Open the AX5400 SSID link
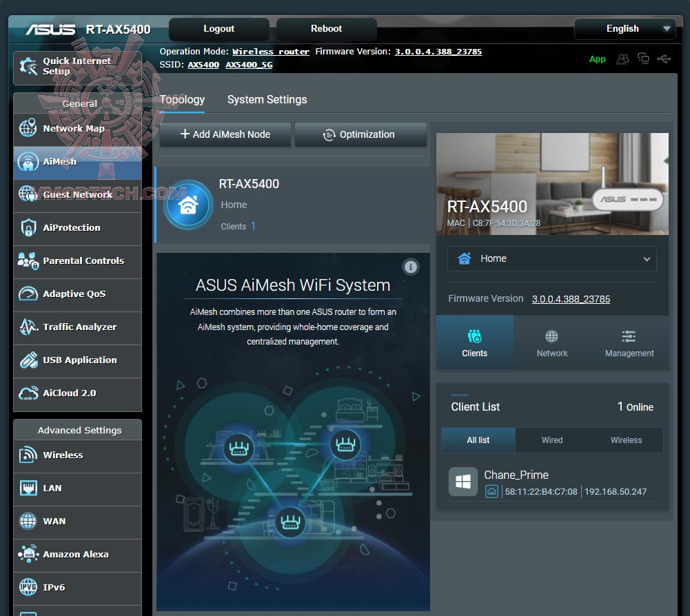Viewport: 690px width, 616px height. coord(203,65)
